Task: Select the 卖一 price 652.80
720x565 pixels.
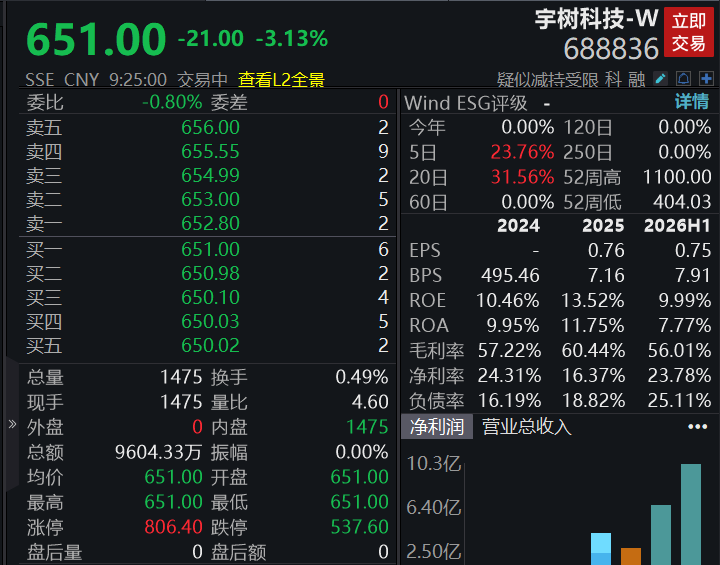Action: [210, 223]
